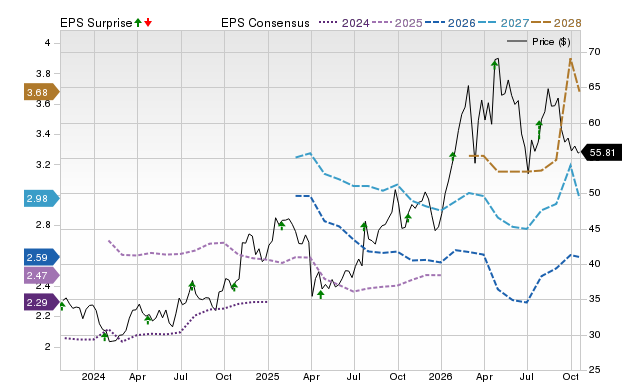Viewport: 640px width, 382px height.
Task: Click the EPS Consensus legend title
Action: [x=265, y=23]
